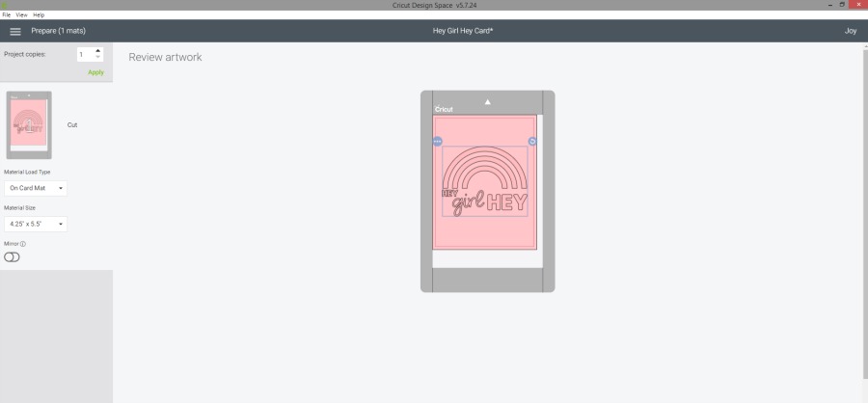The image size is (868, 403).
Task: Open the View menu
Action: click(21, 15)
